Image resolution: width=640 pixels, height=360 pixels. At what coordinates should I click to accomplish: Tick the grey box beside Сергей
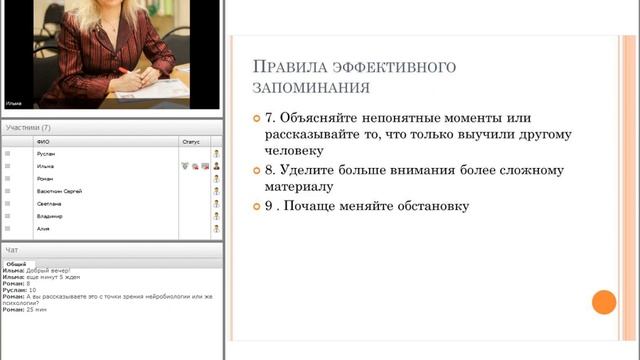7,191
